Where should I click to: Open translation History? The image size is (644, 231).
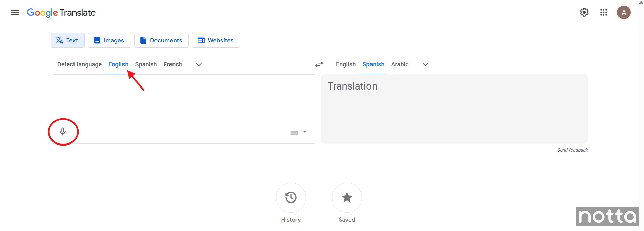[291, 198]
